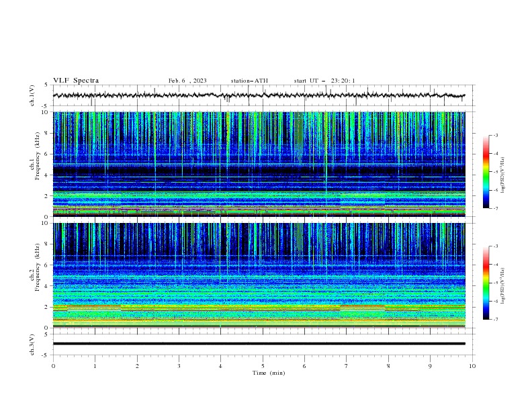The height and width of the screenshot is (411, 532).
Task: Click inside the ch.1 spectrogram panel
Action: click(259, 164)
